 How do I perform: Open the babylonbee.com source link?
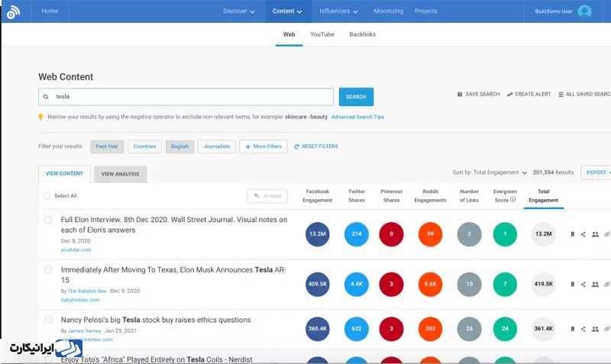(80, 300)
